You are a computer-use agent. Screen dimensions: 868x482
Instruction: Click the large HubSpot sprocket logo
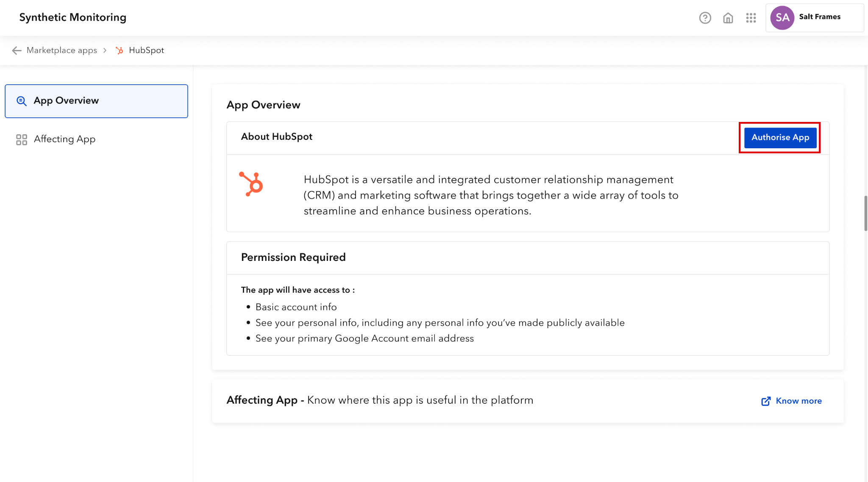(251, 184)
